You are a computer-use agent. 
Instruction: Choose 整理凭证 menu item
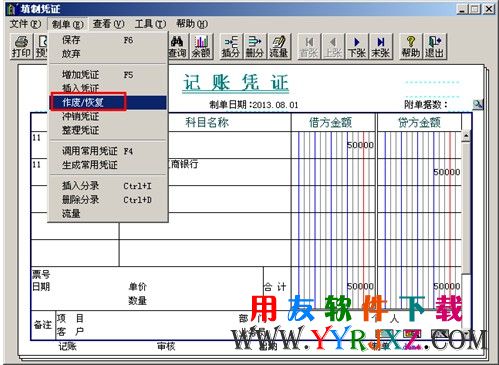(x=108, y=130)
